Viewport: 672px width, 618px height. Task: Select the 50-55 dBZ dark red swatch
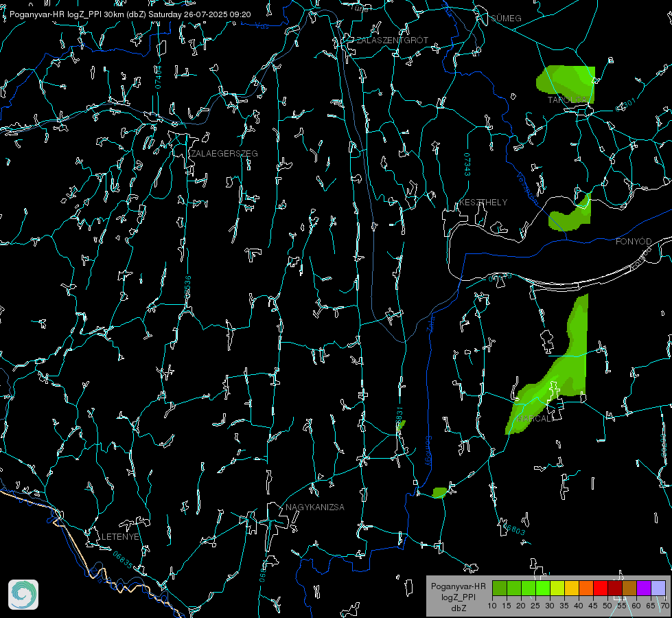click(x=614, y=588)
